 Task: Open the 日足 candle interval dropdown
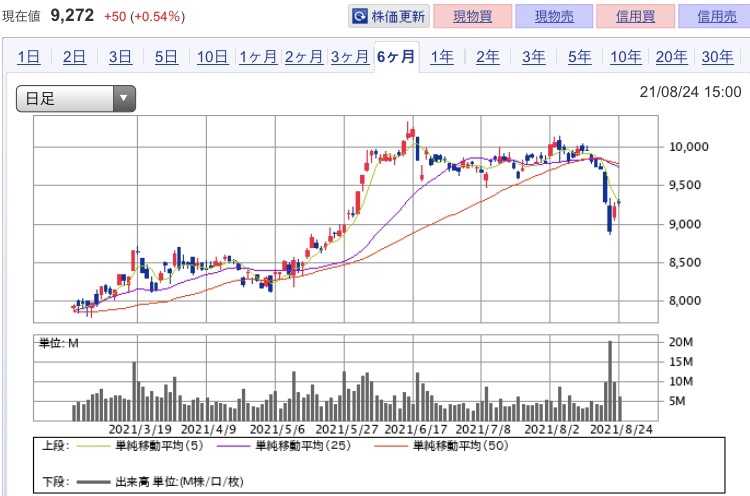pos(76,99)
